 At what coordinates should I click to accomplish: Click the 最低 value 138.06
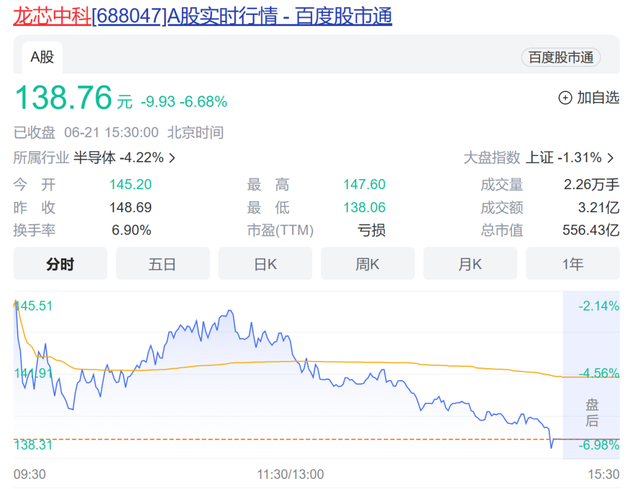click(364, 207)
